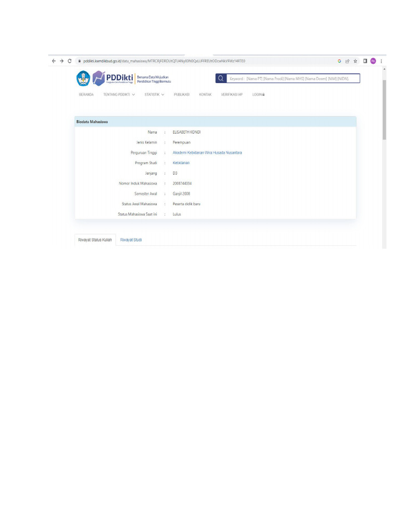Image resolution: width=399 pixels, height=532 pixels.
Task: Go forward with the browser forward arrow
Action: pos(61,61)
